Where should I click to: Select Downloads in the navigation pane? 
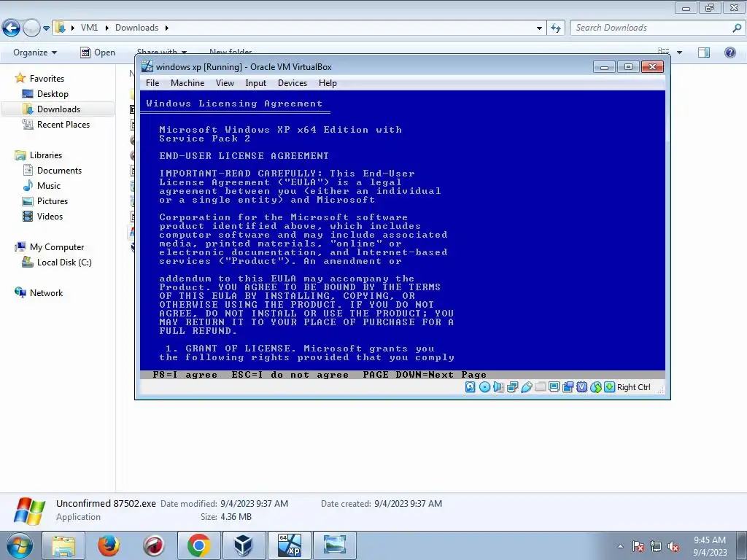[58, 109]
